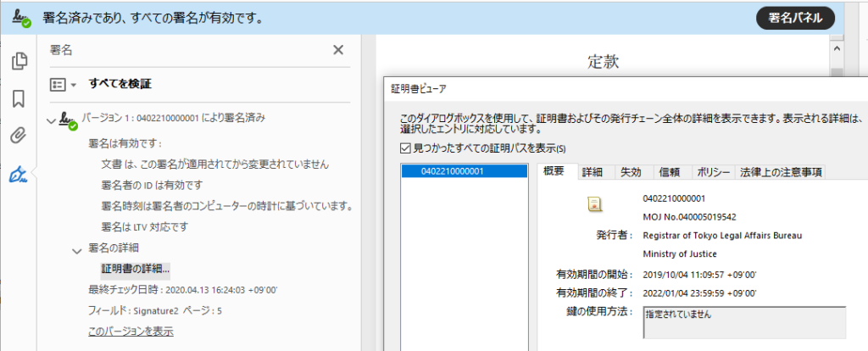
Task: Click the certificate icon in 概要 tab
Action: click(x=595, y=203)
